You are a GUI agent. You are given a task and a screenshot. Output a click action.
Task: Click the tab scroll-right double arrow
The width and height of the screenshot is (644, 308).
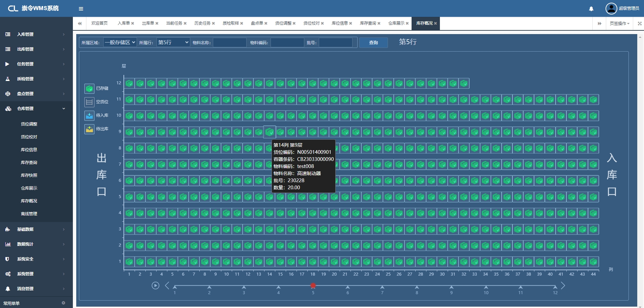pos(599,23)
